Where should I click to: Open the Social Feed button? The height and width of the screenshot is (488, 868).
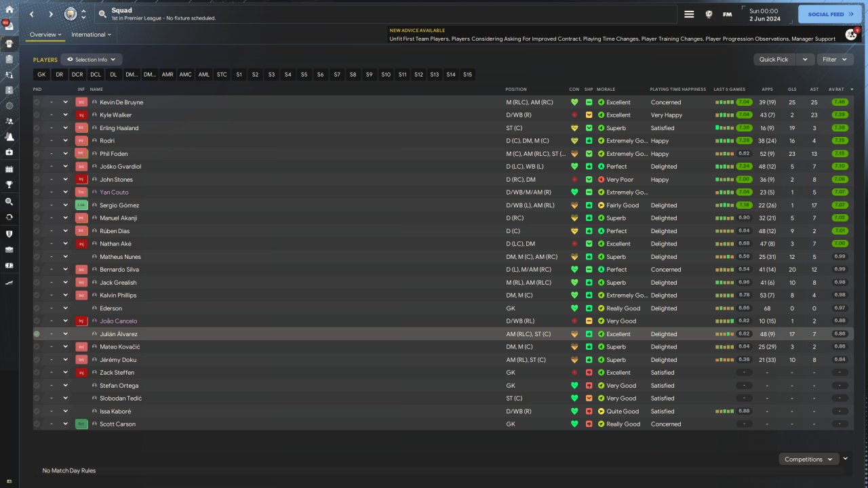830,14
